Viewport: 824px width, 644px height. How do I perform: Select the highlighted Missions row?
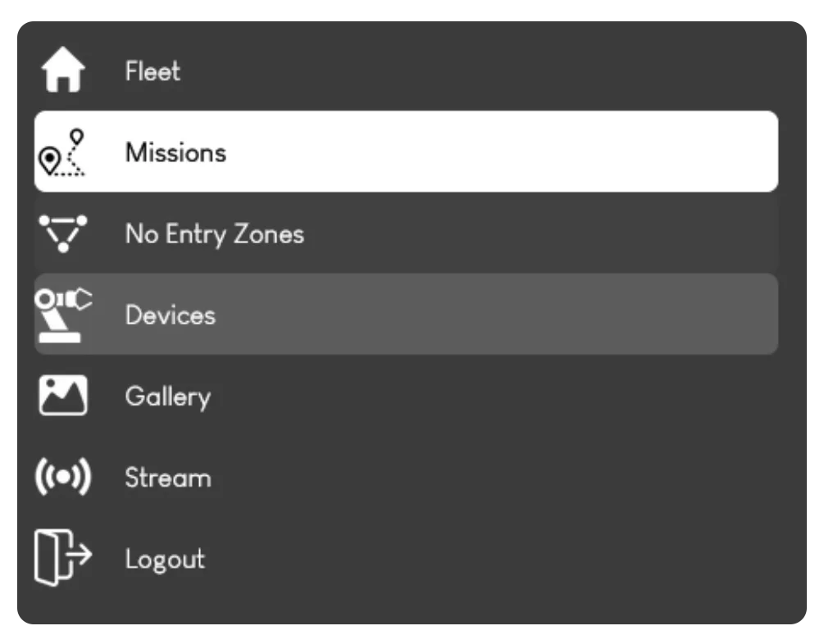pyautogui.click(x=406, y=152)
